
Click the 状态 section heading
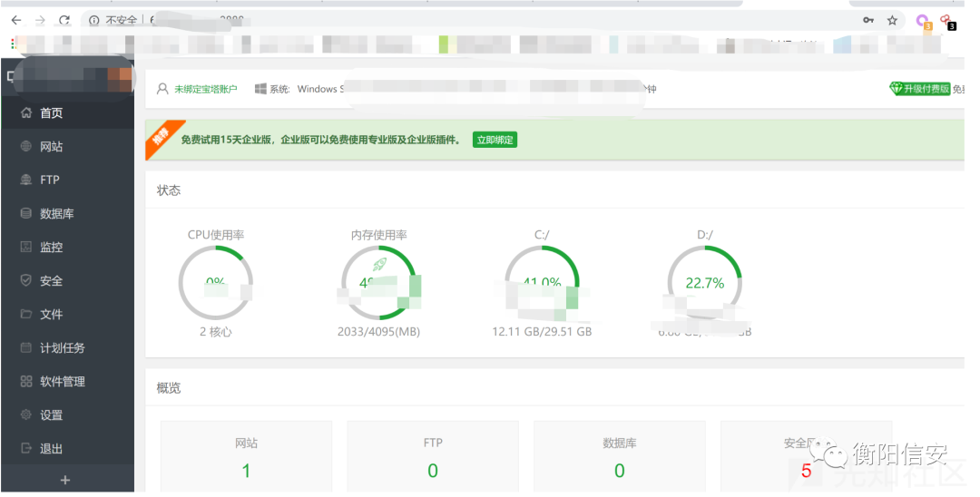point(169,190)
